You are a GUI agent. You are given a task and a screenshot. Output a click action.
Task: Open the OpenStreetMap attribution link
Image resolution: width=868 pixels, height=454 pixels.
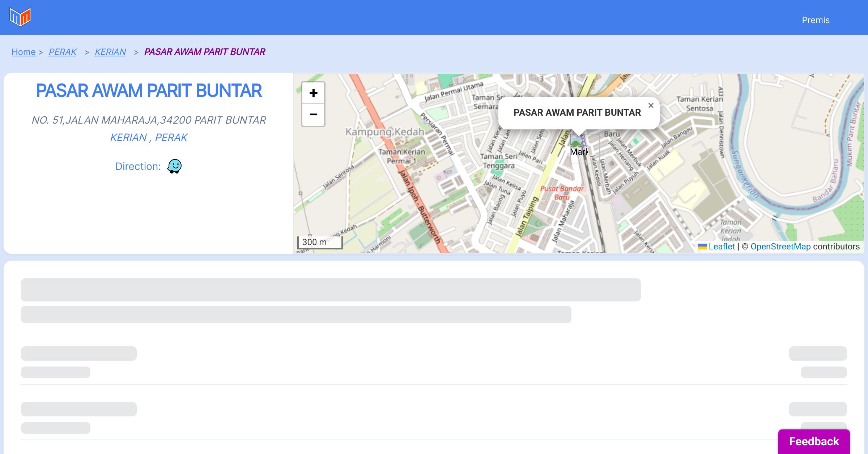click(780, 247)
